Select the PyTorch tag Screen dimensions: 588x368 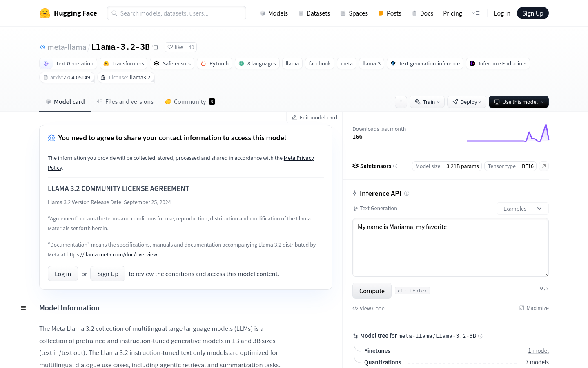tap(214, 63)
